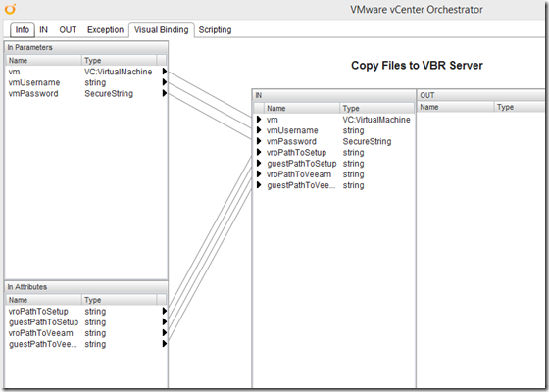Select vm row in In Parameters
Viewport: 549px width, 392px height.
86,72
